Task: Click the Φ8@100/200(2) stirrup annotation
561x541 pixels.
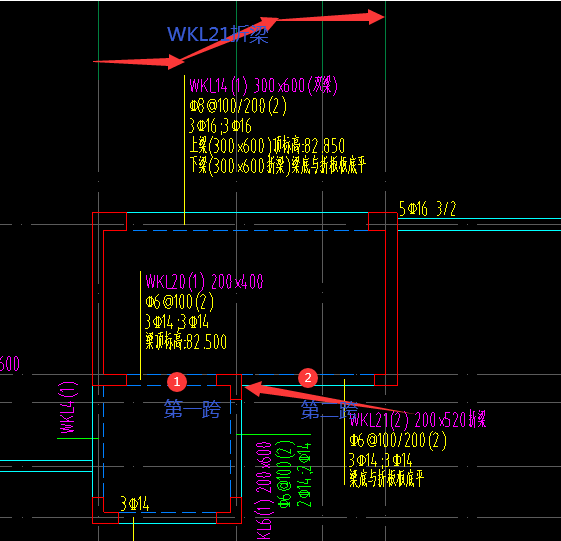Action: point(238,106)
